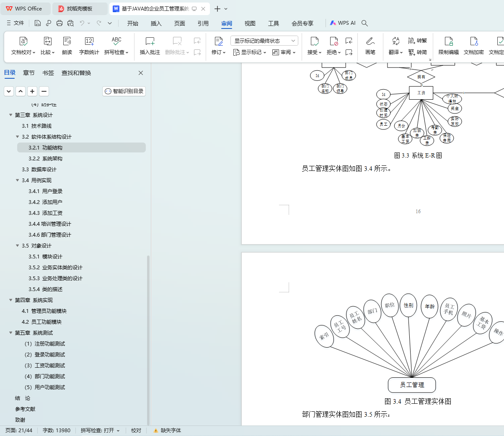Start 朗读 read aloud
The height and width of the screenshot is (436, 504).
tap(67, 46)
